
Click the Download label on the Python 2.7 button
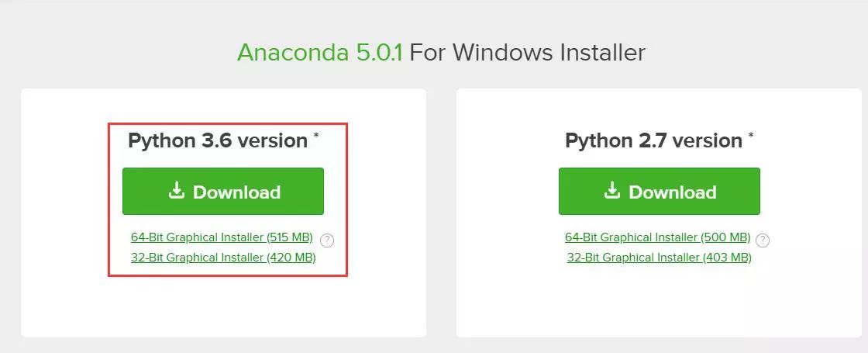pyautogui.click(x=673, y=192)
